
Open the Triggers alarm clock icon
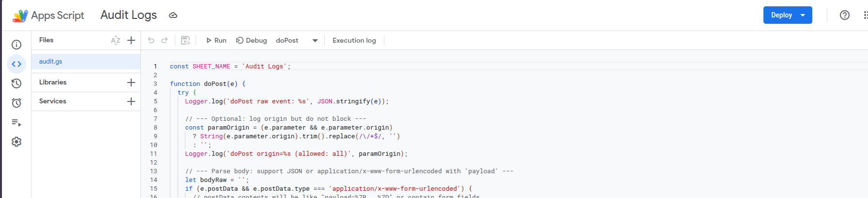pos(16,103)
